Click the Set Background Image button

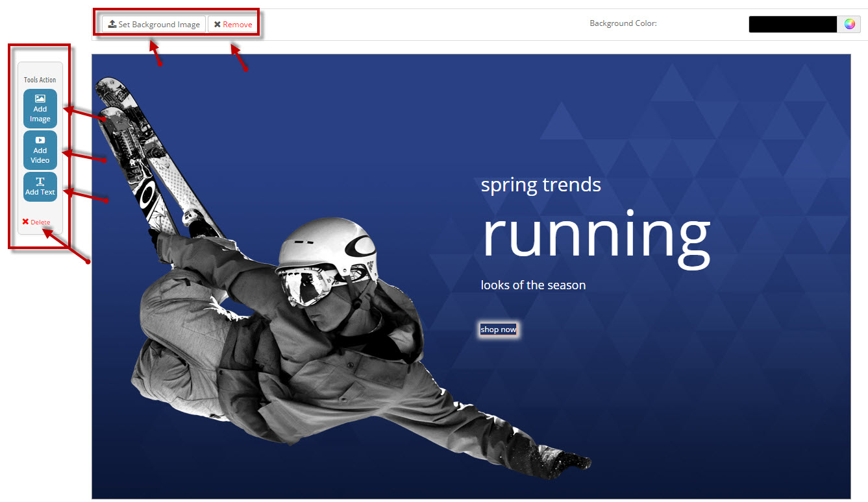click(154, 25)
